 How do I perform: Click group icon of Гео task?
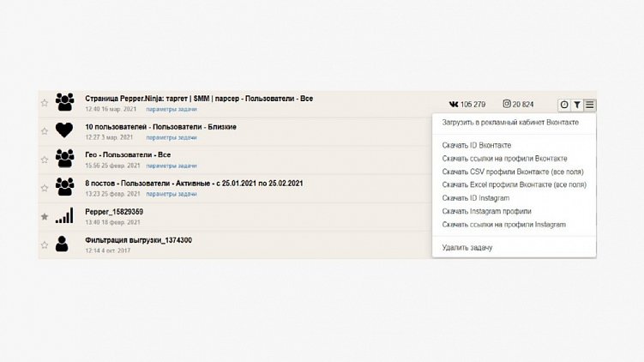(x=64, y=159)
